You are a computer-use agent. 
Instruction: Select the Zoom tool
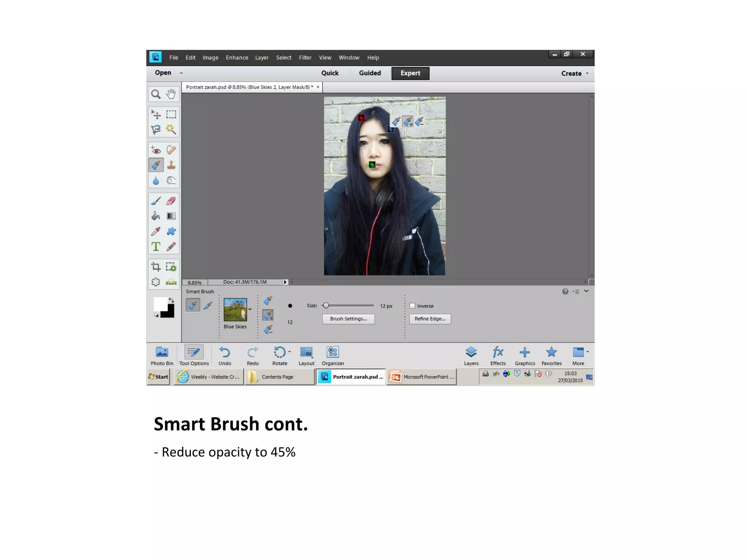[x=156, y=94]
